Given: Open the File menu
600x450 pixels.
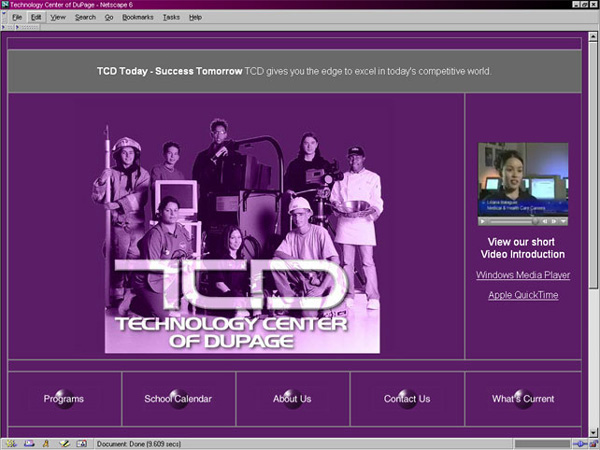Looking at the screenshot, I should tap(17, 17).
